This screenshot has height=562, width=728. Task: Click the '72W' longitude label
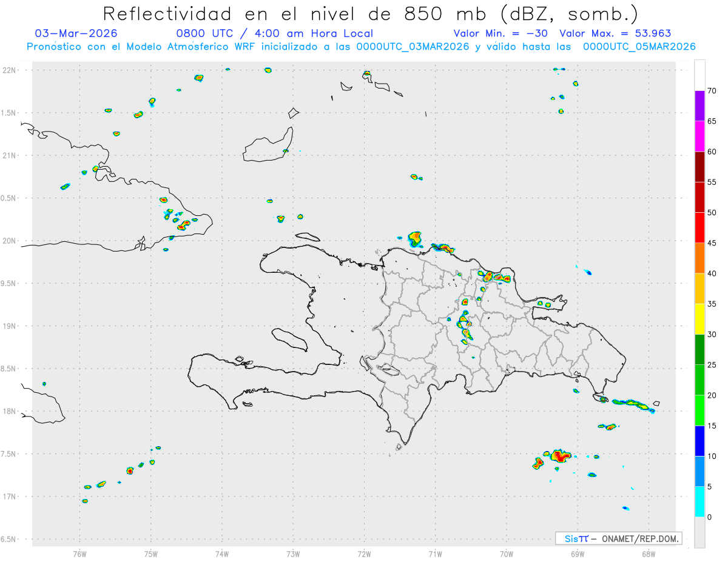pos(364,553)
